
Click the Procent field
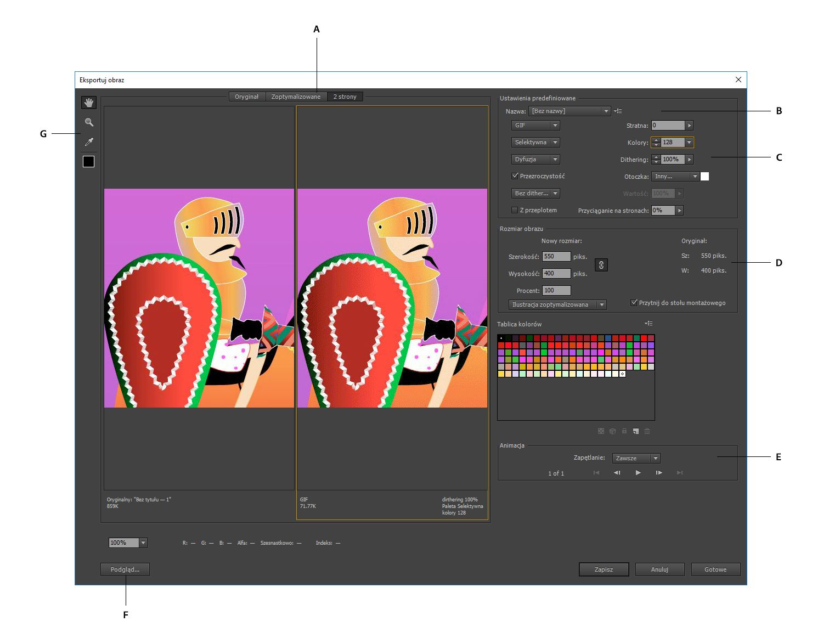(556, 290)
